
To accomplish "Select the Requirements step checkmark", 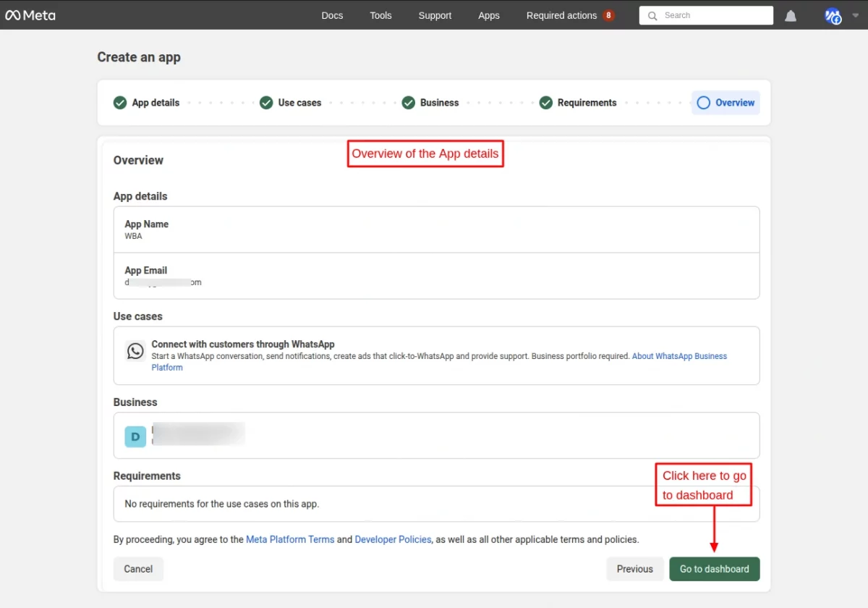I will point(546,102).
